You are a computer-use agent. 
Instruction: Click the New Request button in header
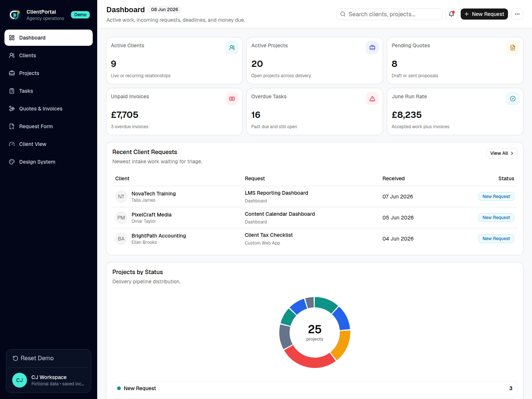tap(484, 14)
